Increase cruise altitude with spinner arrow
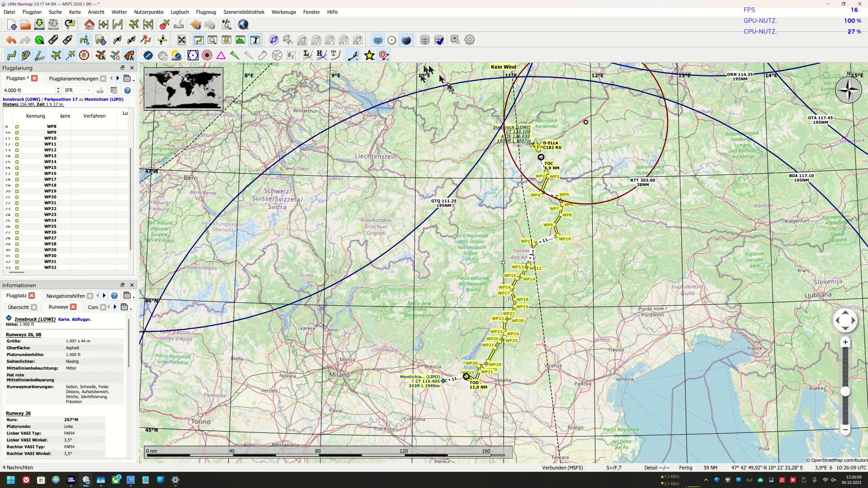The width and height of the screenshot is (868, 488). (58, 89)
